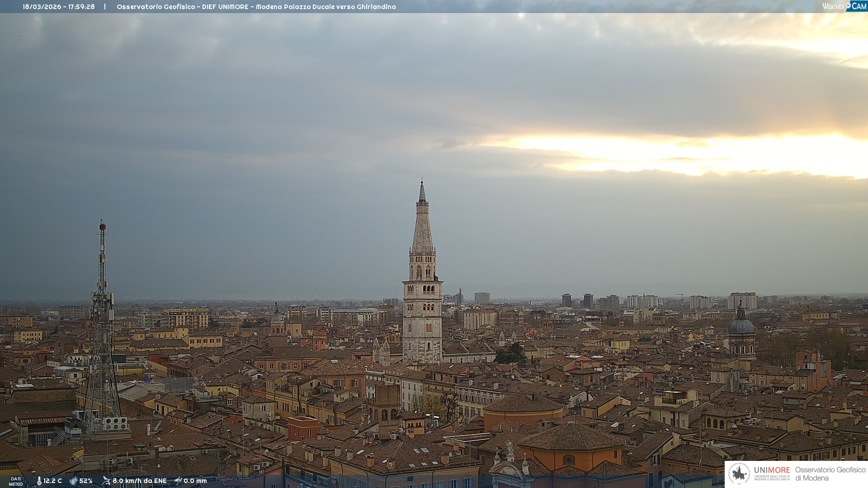Click the 8.0 km/h da ENE wind reading
This screenshot has height=488, width=868.
click(x=139, y=481)
